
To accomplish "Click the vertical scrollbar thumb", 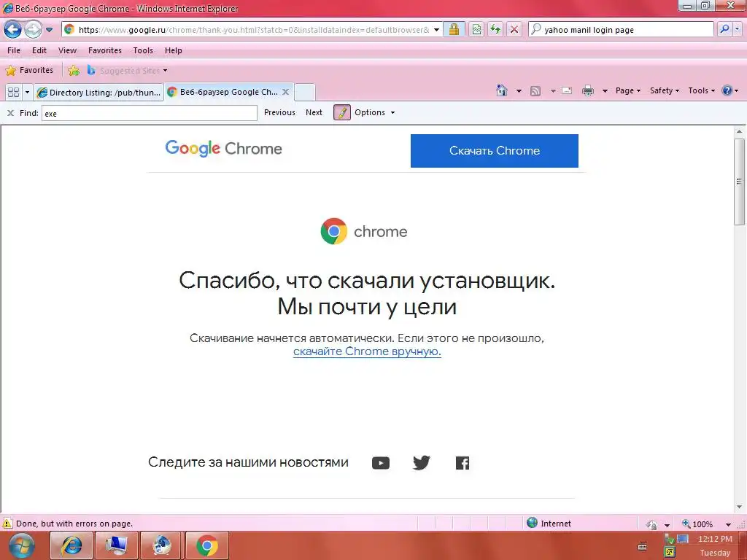I will tap(739, 182).
